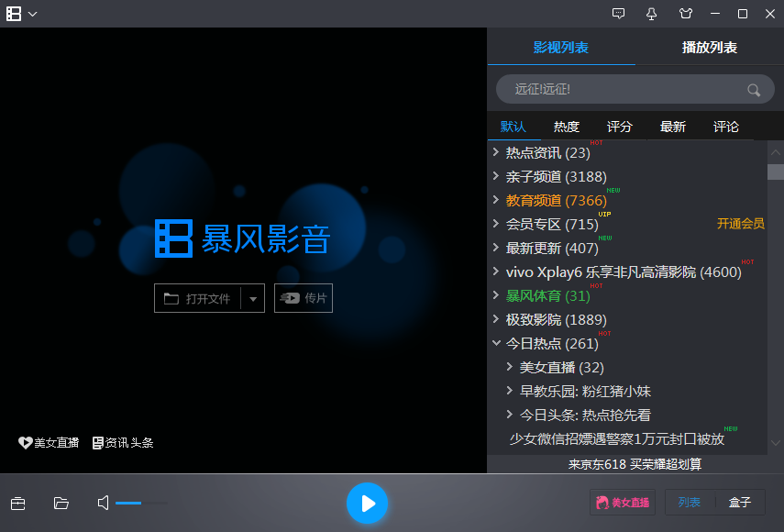This screenshot has height=532, width=784.
Task: Open membership via 开通会员 link
Action: click(740, 223)
